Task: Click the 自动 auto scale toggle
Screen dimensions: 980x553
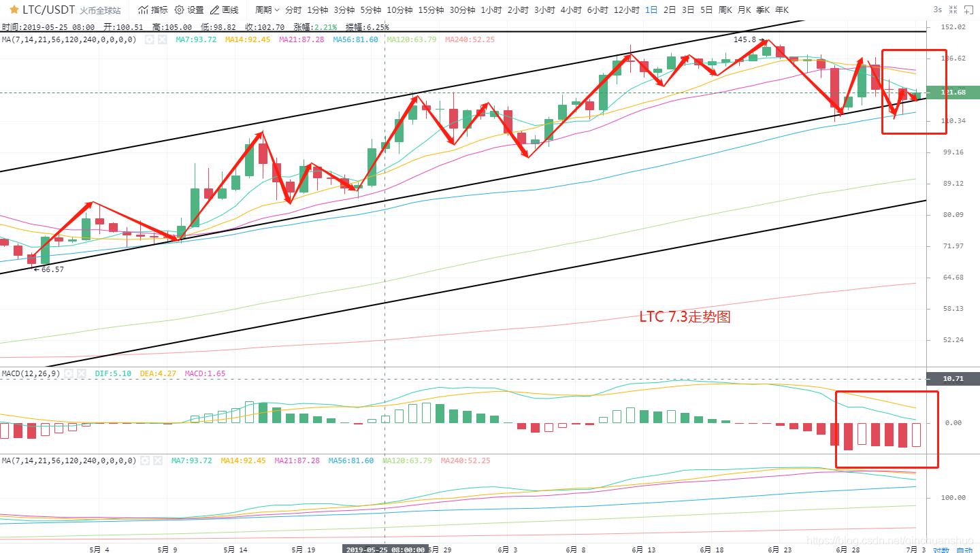Action: (x=964, y=550)
